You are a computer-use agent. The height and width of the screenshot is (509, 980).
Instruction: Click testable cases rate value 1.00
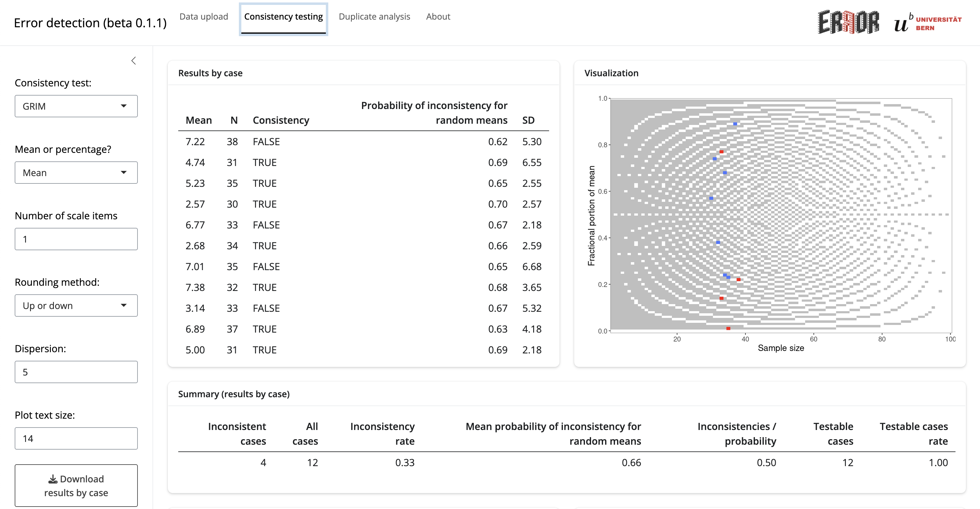(x=938, y=462)
